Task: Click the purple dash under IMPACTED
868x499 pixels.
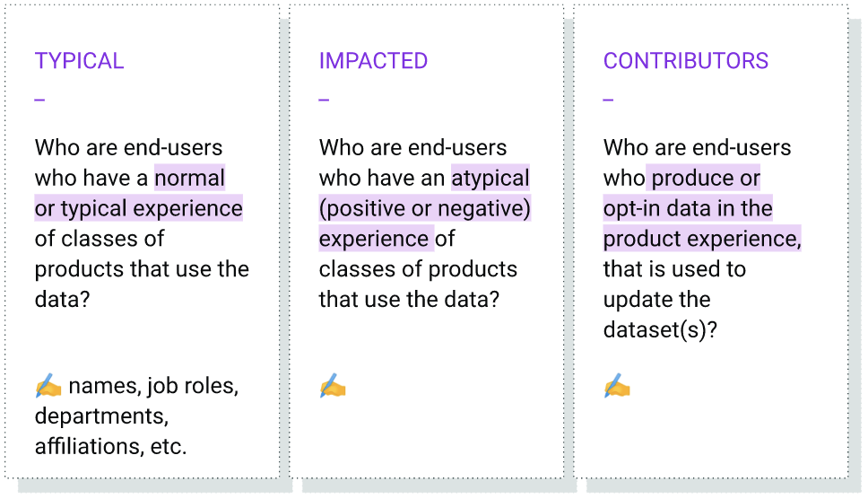Action: (324, 100)
